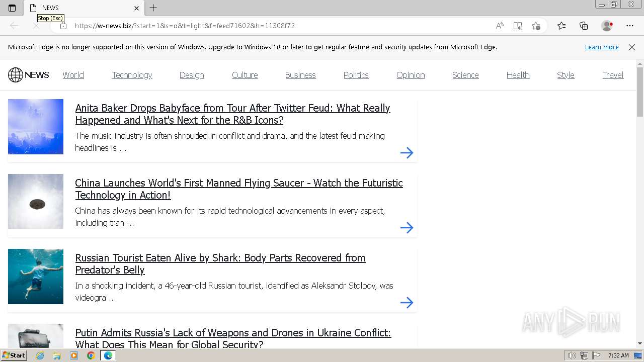Click flying saucer thumbnail image
Image resolution: width=644 pixels, height=362 pixels.
36,202
